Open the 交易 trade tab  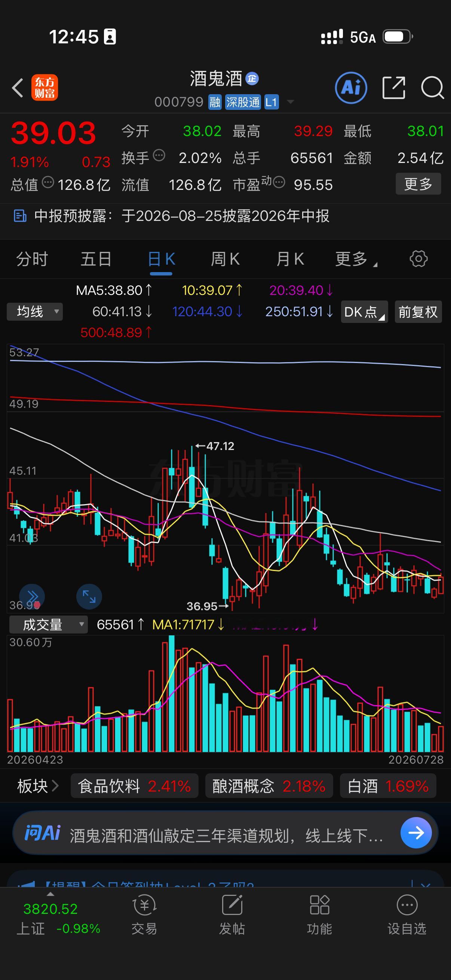pyautogui.click(x=144, y=915)
